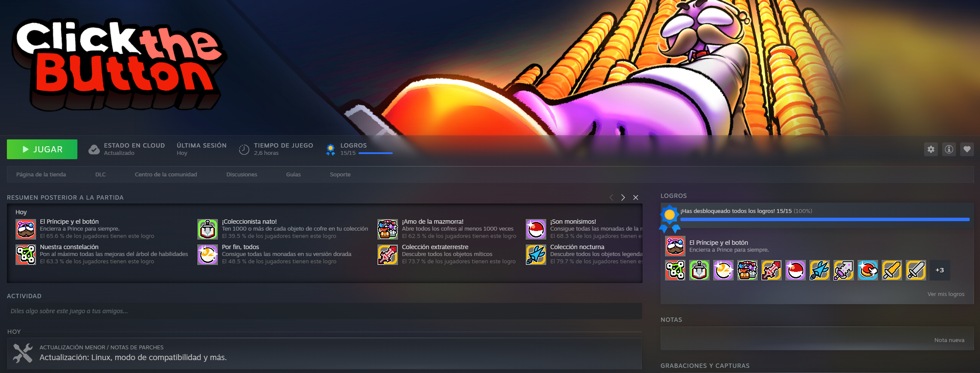Dismiss the post-game summary panel

coord(636,197)
